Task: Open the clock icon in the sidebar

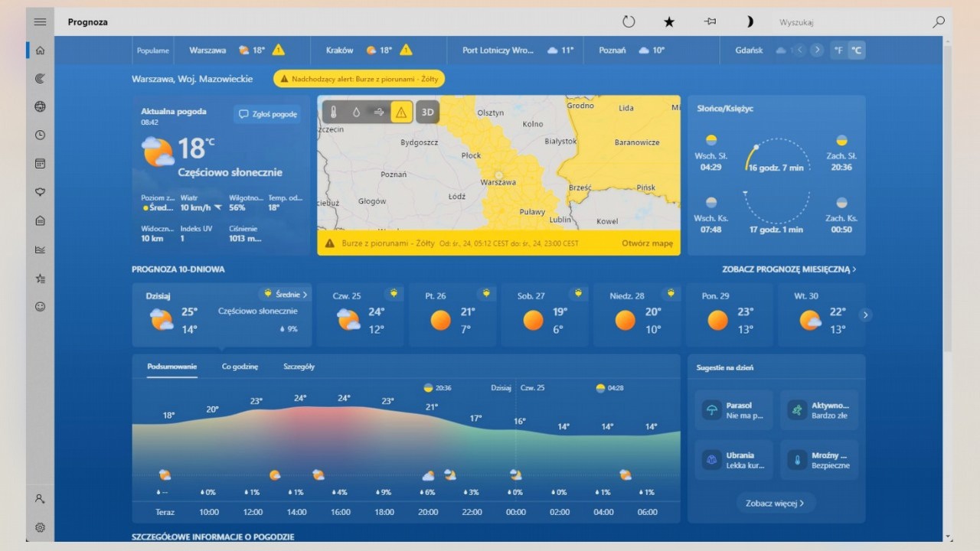Action: [40, 135]
